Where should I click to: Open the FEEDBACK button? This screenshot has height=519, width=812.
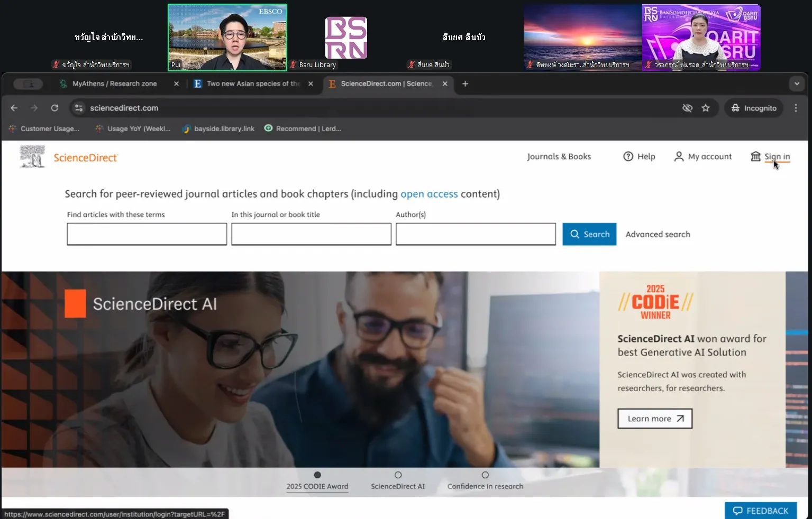(761, 511)
